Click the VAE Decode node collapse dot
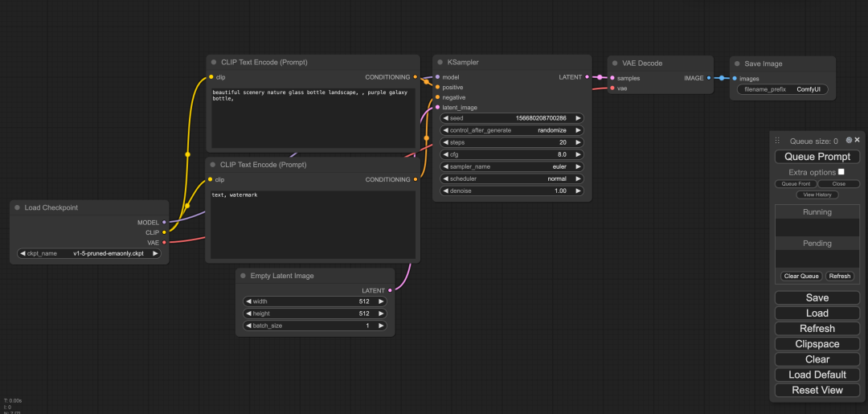The height and width of the screenshot is (414, 868). pos(614,63)
